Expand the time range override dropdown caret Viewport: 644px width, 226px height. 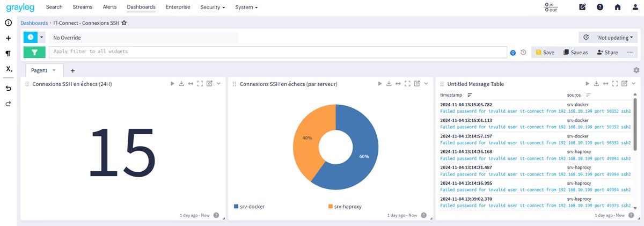coord(42,38)
